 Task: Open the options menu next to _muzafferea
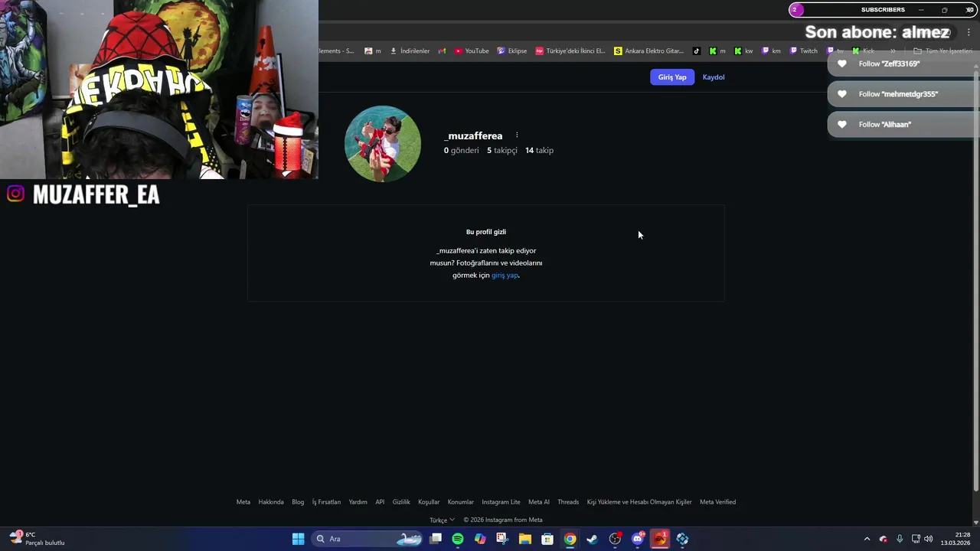517,135
